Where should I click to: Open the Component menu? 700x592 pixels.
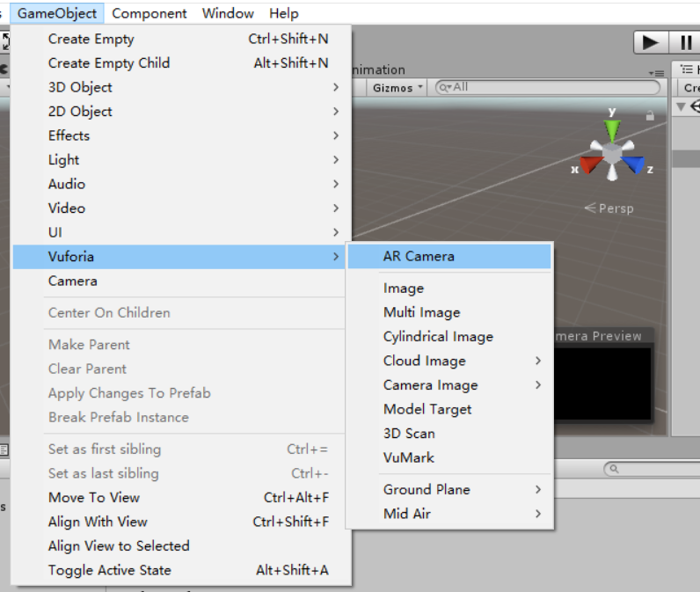pos(149,13)
